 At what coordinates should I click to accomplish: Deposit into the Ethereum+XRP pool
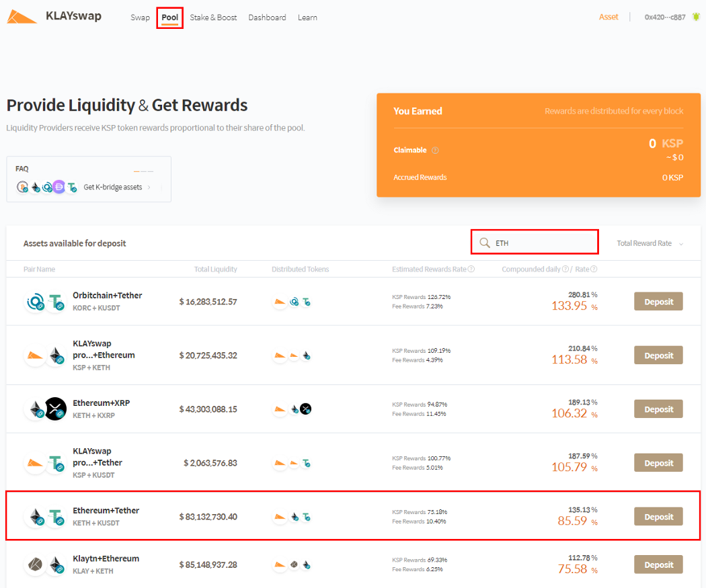pyautogui.click(x=658, y=409)
